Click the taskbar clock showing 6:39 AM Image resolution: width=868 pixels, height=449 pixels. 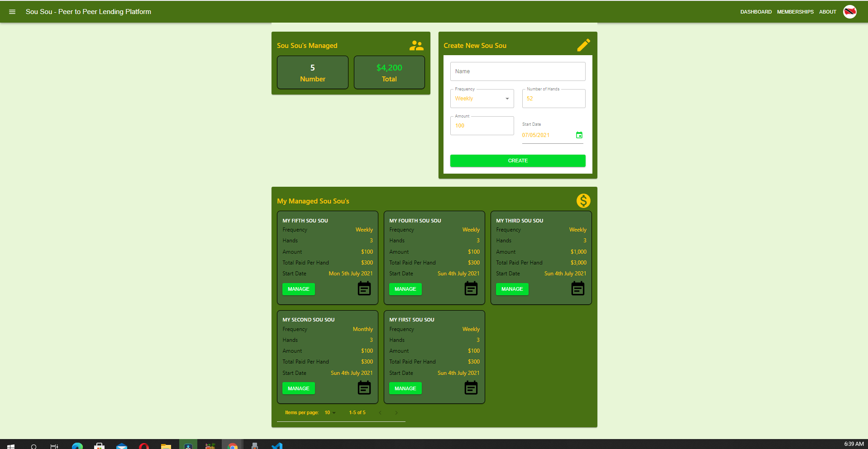tap(854, 444)
